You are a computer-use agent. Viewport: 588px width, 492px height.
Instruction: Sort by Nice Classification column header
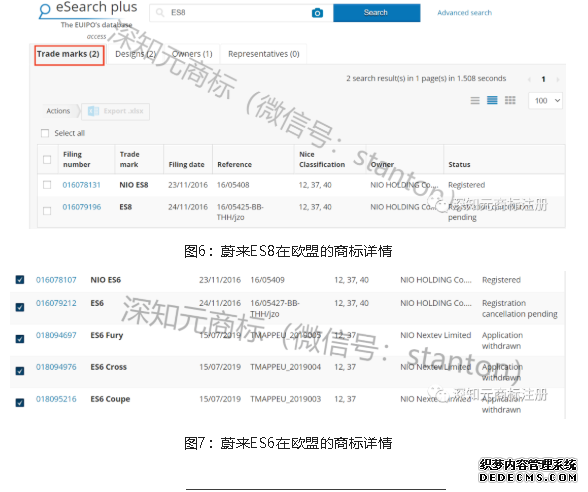pyautogui.click(x=322, y=159)
